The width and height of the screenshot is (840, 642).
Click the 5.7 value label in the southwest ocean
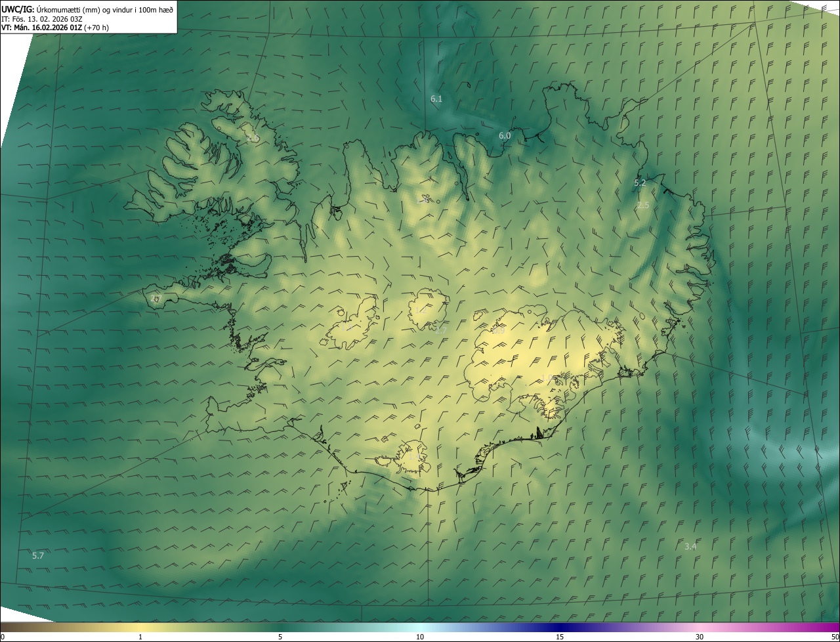point(38,556)
